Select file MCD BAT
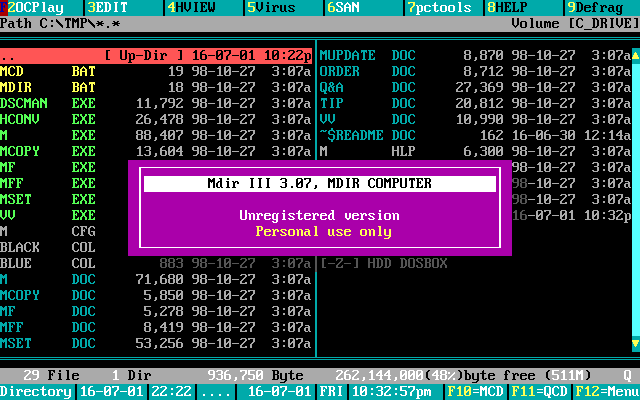The image size is (640, 400). [x=156, y=71]
